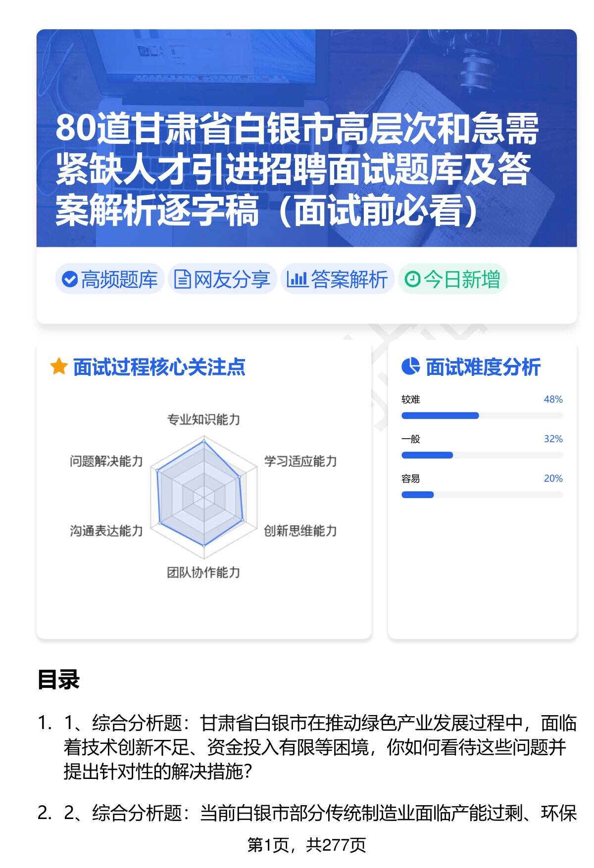This screenshot has height=868, width=594.
Task: Select the 高频题库 tag
Action: coord(110,279)
